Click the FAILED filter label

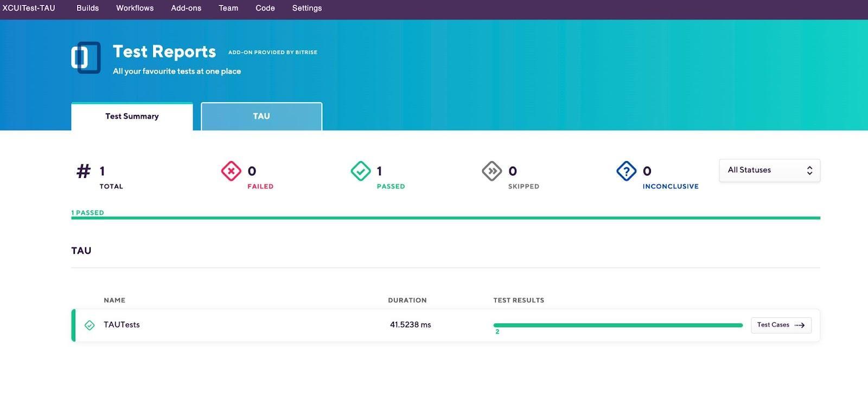260,187
